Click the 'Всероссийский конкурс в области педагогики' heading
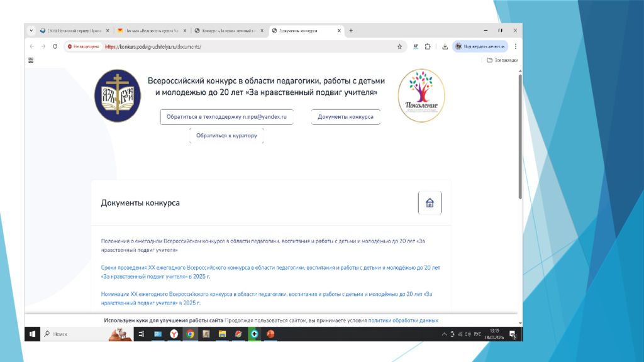 click(x=266, y=87)
